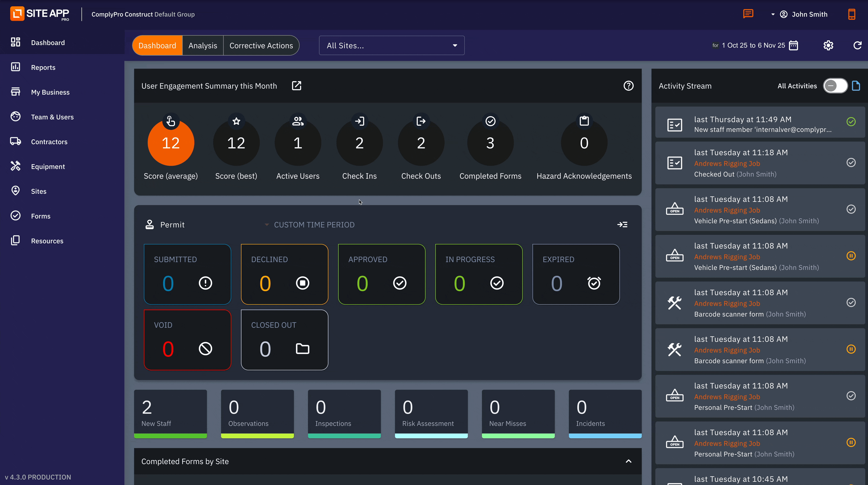
Task: Click the Permit panel collapse arrow icon
Action: coord(622,224)
